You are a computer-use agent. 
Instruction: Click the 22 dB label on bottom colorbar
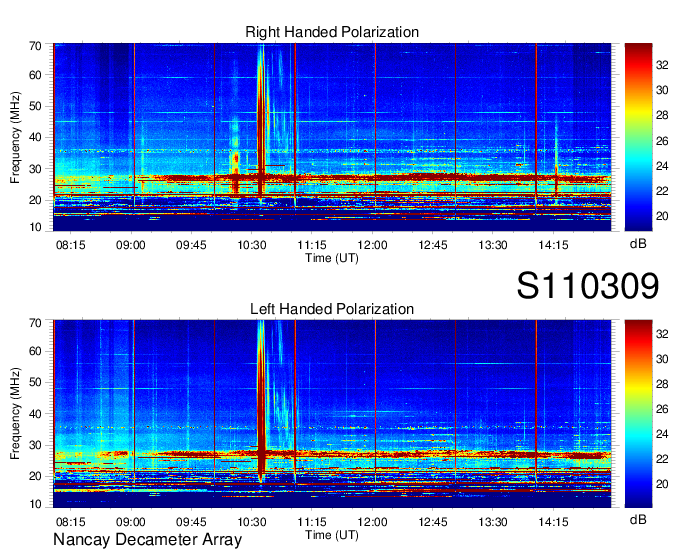662,459
